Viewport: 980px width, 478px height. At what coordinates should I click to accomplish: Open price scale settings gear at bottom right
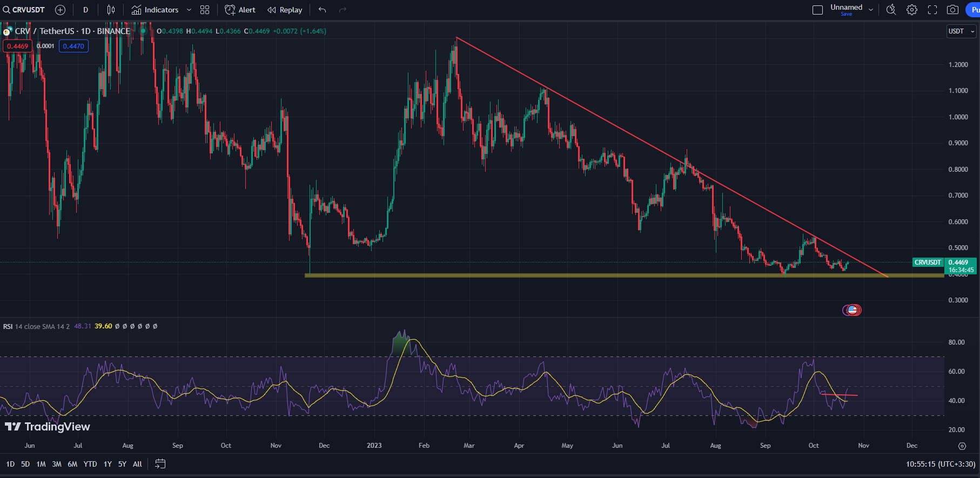point(962,446)
